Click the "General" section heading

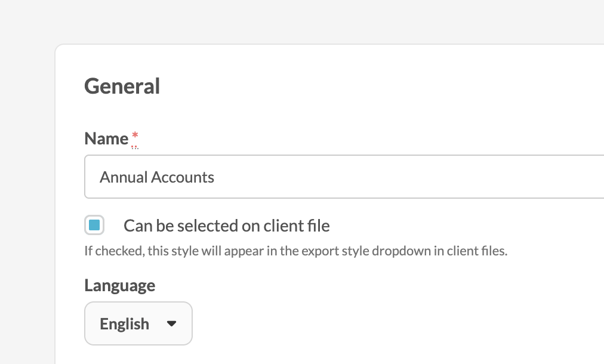(122, 87)
